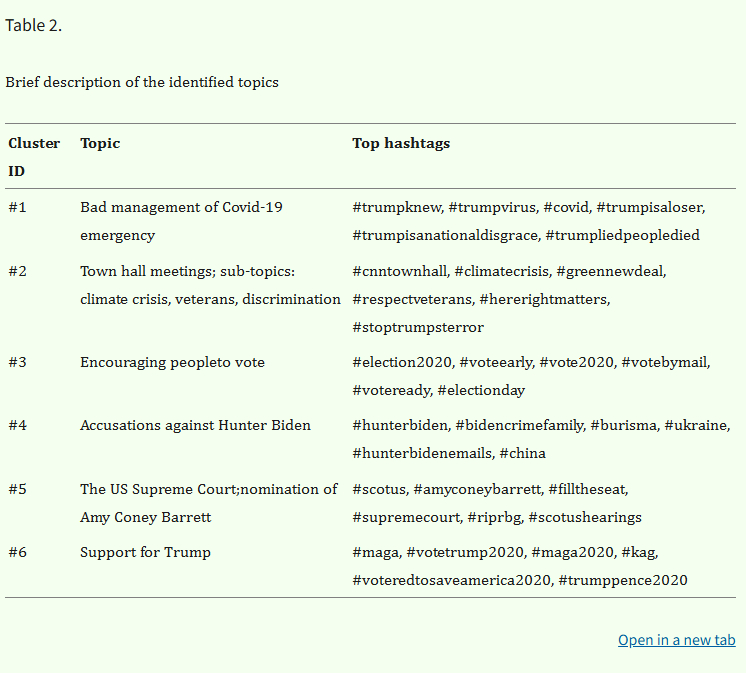746x673 pixels.
Task: Click the #hunterbiden hashtags cell
Action: click(x=540, y=439)
